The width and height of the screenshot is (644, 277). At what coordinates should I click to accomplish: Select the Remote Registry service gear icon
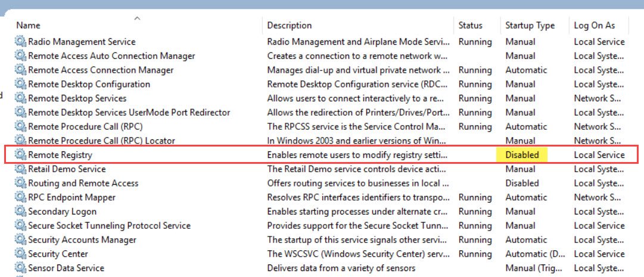pyautogui.click(x=20, y=155)
